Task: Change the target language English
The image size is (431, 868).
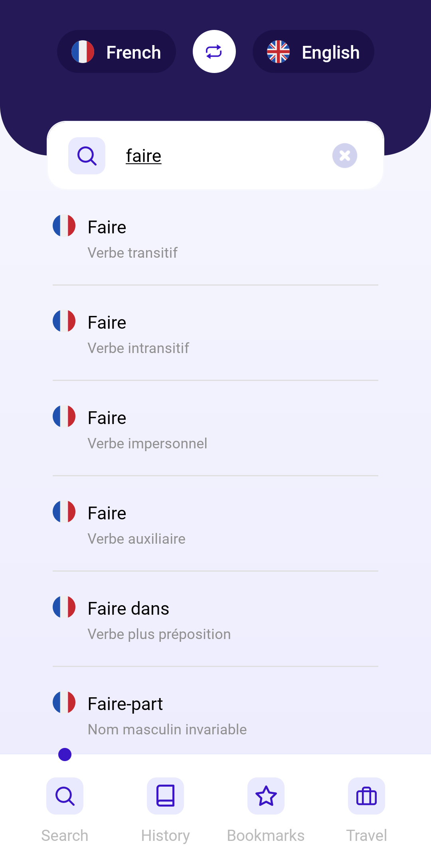Action: pyautogui.click(x=313, y=52)
